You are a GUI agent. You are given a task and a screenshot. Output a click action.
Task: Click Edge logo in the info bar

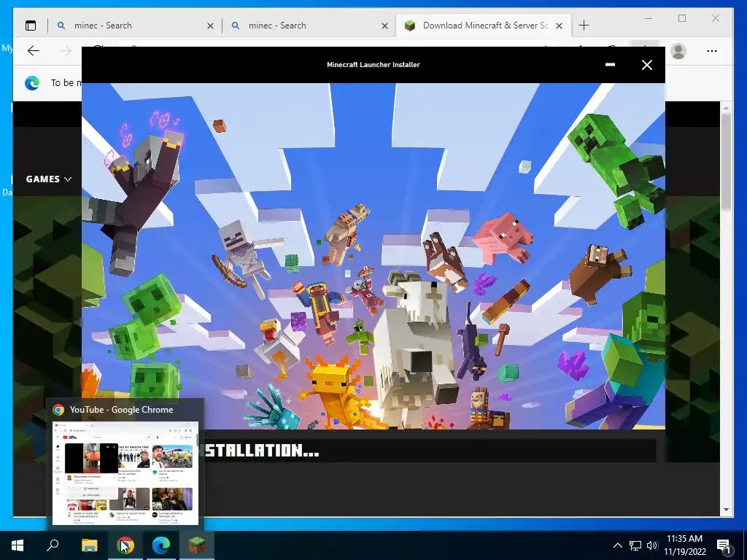[32, 83]
